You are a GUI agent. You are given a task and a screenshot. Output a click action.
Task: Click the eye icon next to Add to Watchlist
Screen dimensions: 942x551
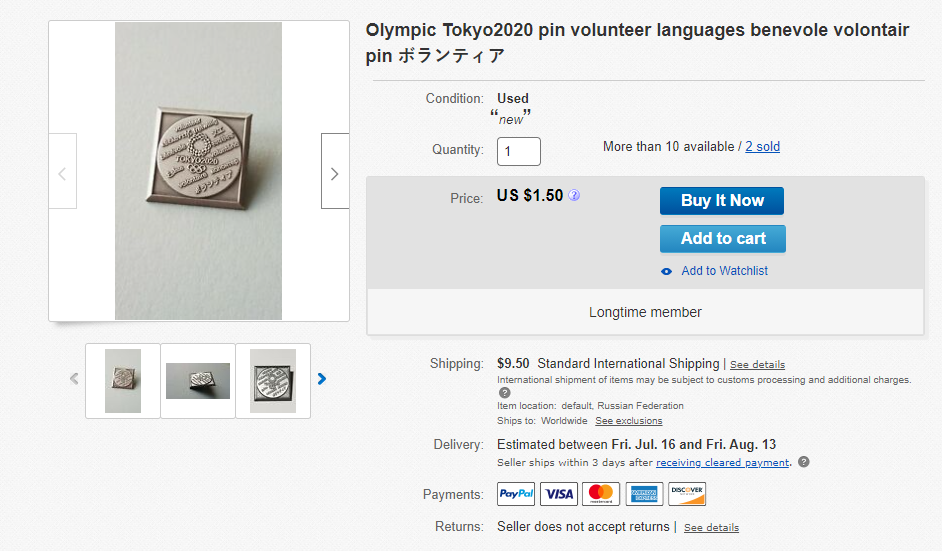tap(667, 271)
